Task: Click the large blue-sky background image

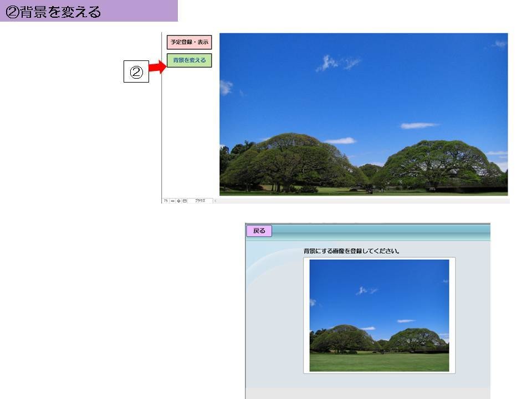Action: [x=364, y=114]
